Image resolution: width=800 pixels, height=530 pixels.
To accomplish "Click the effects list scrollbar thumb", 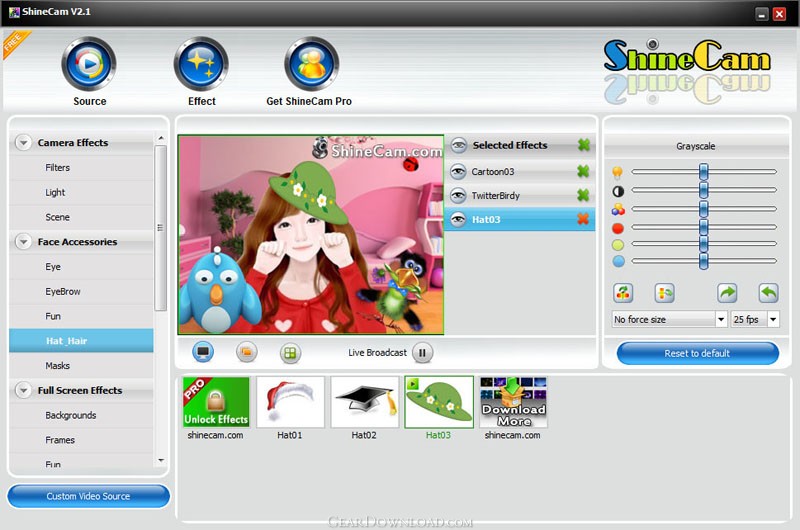I will tap(161, 228).
